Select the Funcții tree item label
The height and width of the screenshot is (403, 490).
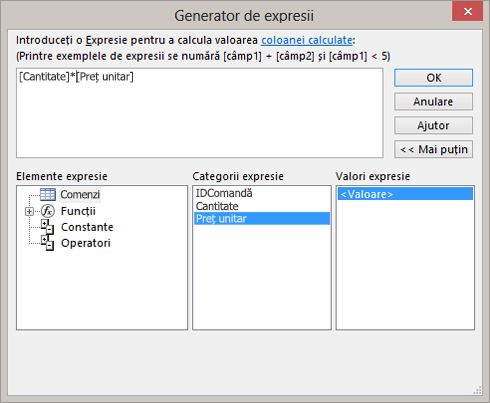point(78,211)
